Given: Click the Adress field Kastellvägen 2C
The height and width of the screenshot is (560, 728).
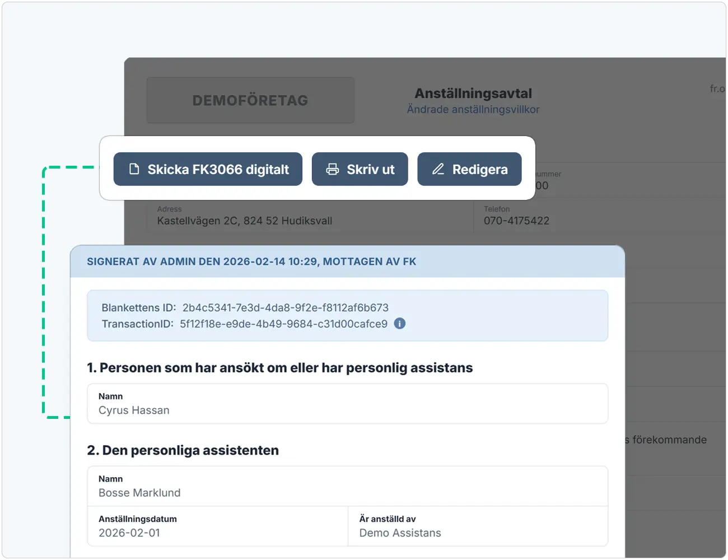Looking at the screenshot, I should pyautogui.click(x=310, y=216).
